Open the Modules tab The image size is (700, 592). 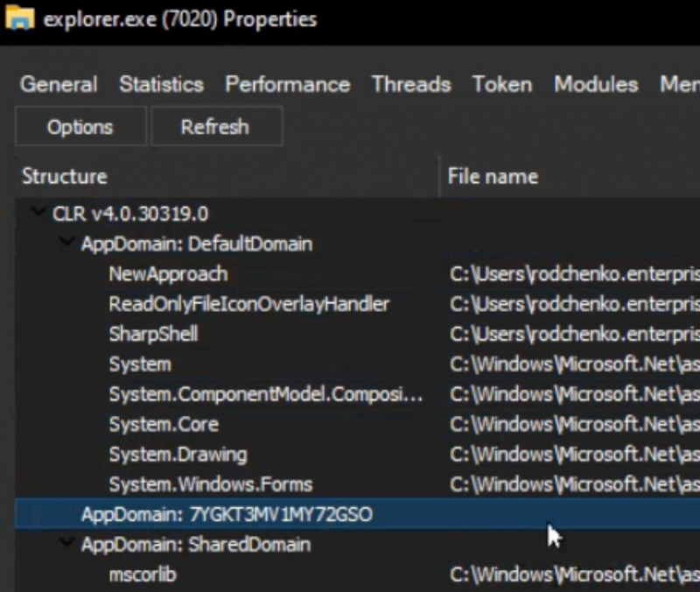coord(595,84)
